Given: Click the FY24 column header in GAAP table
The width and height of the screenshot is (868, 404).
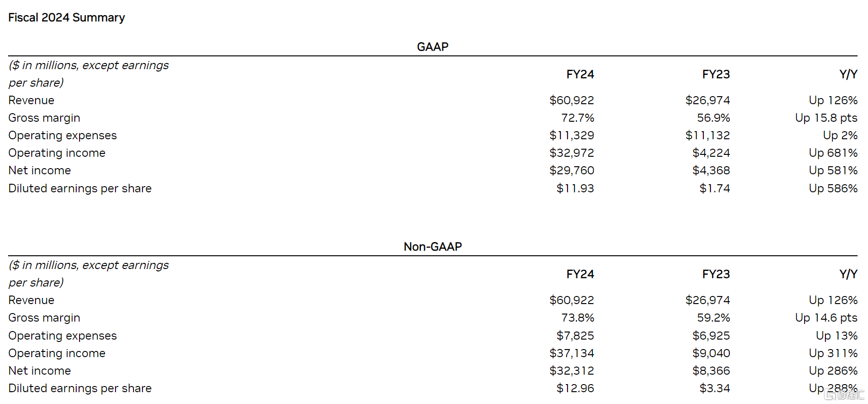Looking at the screenshot, I should coord(580,74).
